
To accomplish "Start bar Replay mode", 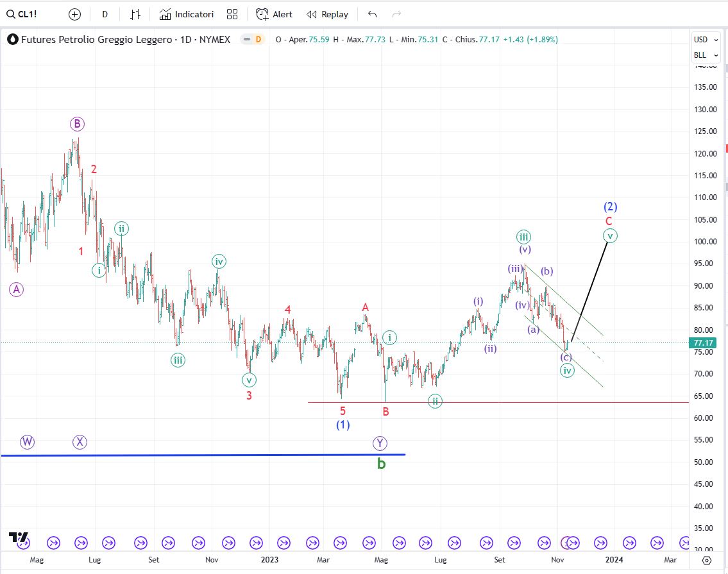I will (327, 14).
